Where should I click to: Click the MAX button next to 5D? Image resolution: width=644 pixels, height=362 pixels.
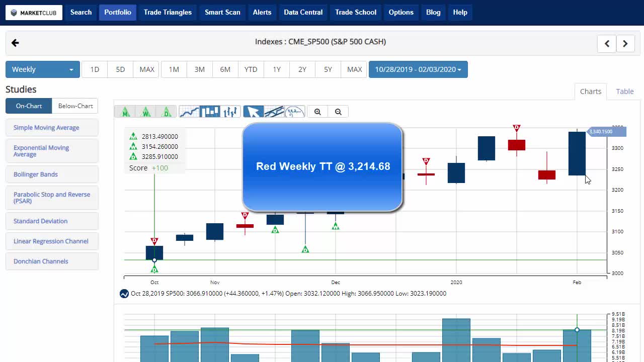pos(147,69)
